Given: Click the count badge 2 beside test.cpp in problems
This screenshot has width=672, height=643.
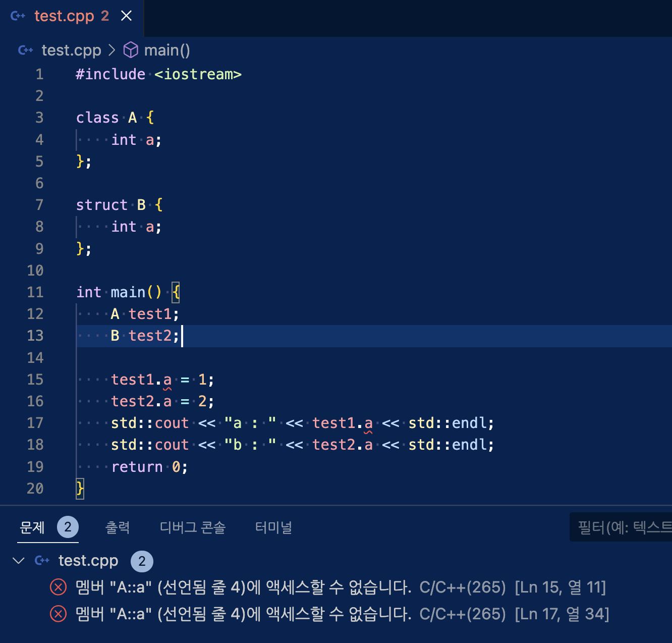Looking at the screenshot, I should coord(142,561).
